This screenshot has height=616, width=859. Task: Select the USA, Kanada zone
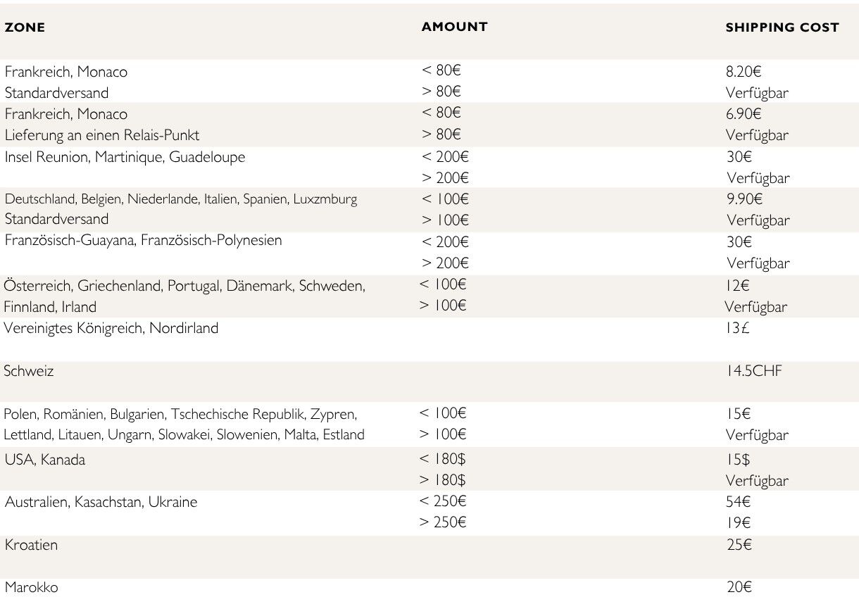[45, 460]
